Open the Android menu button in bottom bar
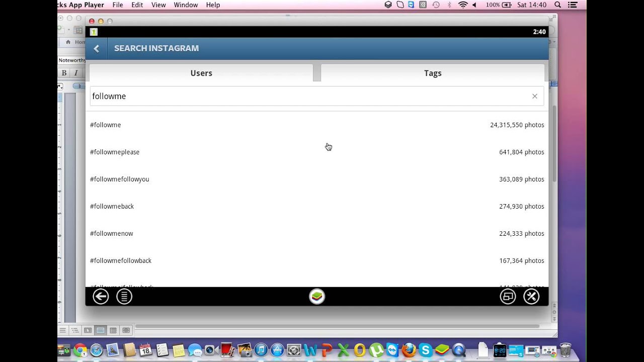This screenshot has width=644, height=362. [124, 297]
